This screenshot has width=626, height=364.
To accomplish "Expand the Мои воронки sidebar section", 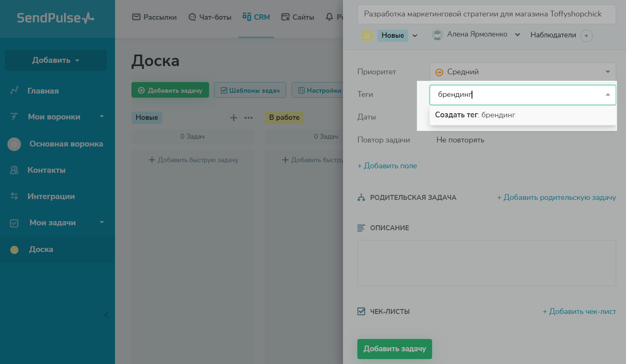I will (102, 117).
